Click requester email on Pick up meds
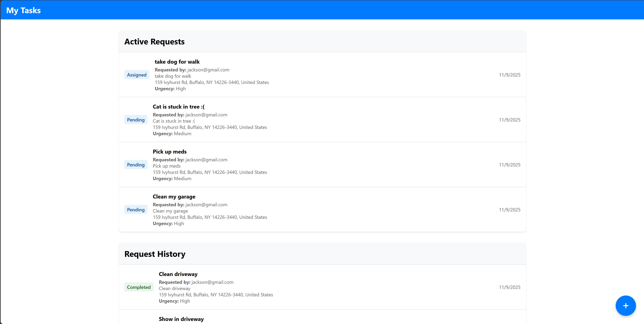The width and height of the screenshot is (644, 324). [206, 160]
